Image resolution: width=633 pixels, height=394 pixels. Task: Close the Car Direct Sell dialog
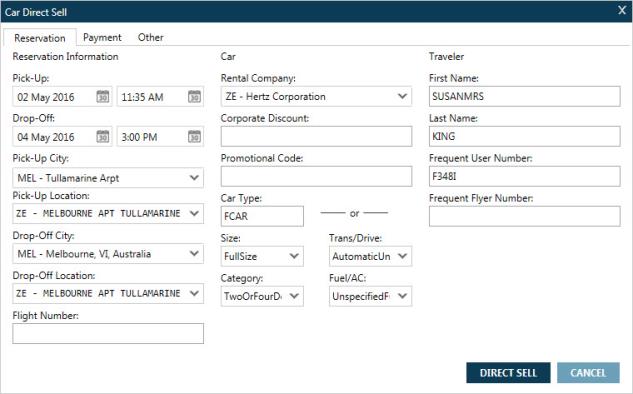click(x=622, y=10)
